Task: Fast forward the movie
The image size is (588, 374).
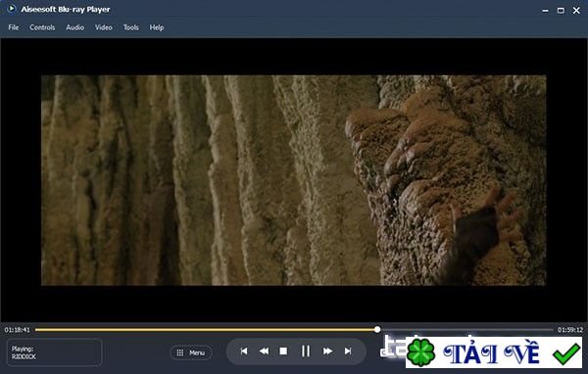Action: point(327,351)
